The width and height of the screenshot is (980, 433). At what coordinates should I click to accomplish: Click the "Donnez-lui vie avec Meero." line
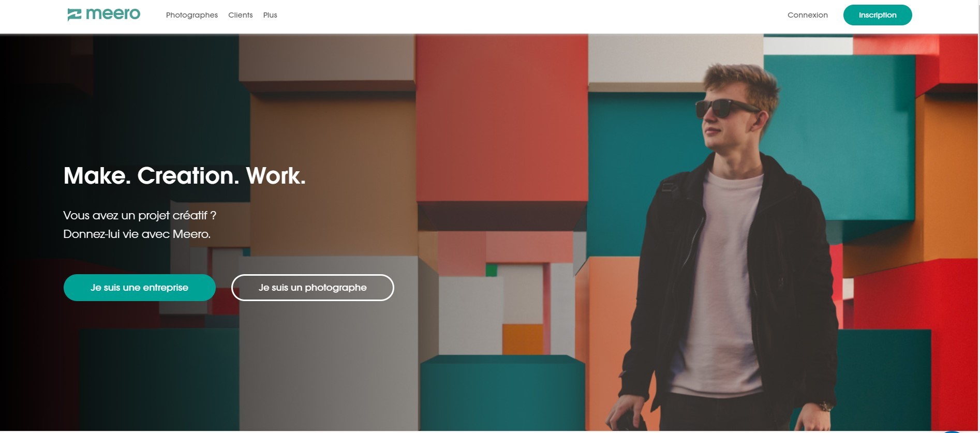[137, 234]
